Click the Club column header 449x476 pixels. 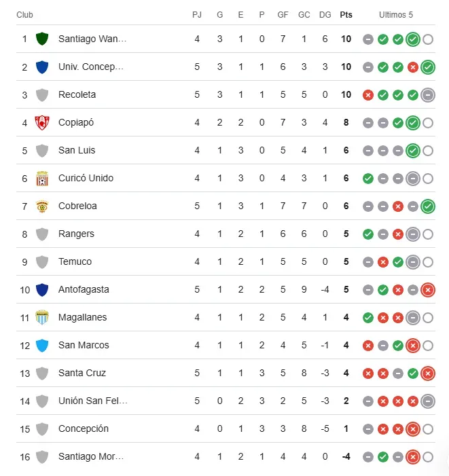tap(24, 15)
